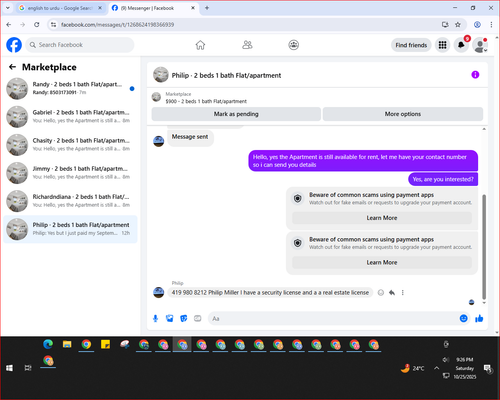Choose a sticker icon

point(184,319)
